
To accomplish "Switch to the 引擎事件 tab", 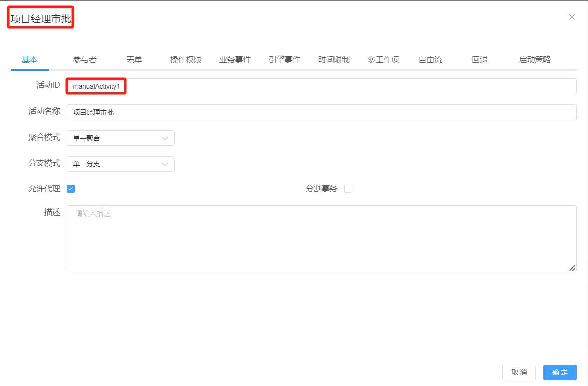I will [284, 60].
